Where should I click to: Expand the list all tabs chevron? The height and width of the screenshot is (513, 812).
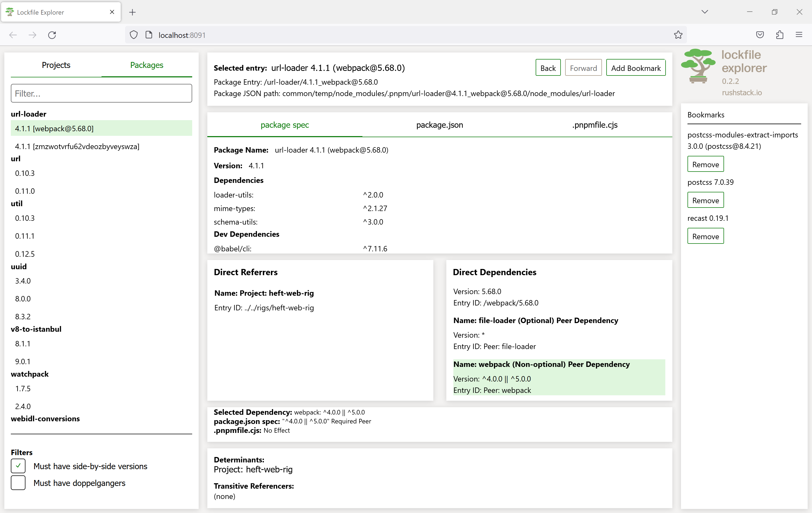tap(705, 12)
